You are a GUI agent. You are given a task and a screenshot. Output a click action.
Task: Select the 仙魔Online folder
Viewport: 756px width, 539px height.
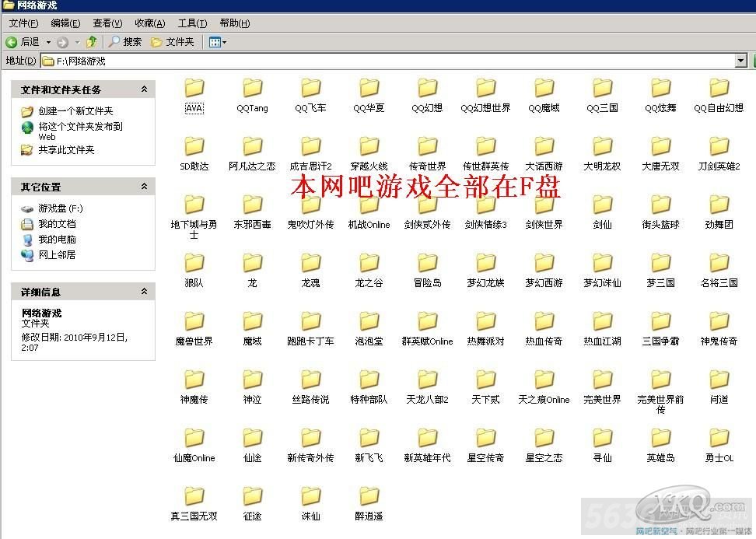click(x=194, y=446)
